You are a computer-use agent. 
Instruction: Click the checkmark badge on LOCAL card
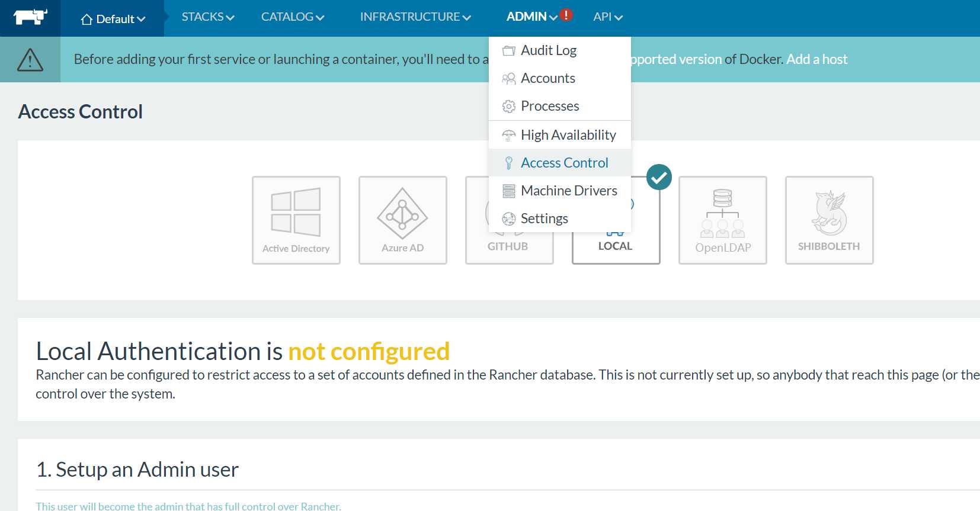point(659,177)
